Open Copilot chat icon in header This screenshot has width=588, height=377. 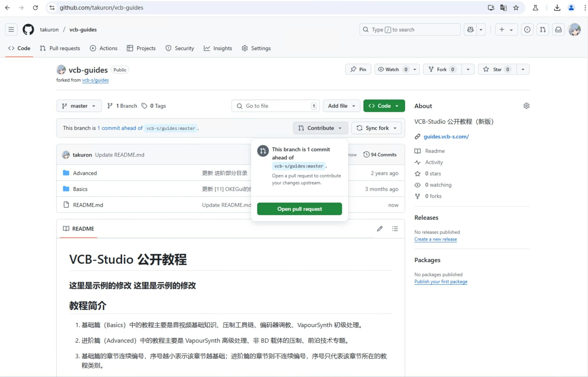pos(470,30)
